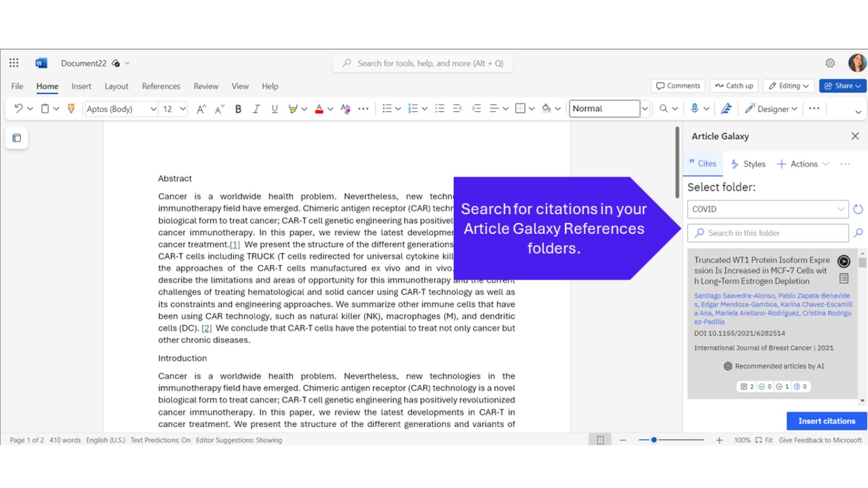Open the Editor pen icon

pyautogui.click(x=726, y=109)
